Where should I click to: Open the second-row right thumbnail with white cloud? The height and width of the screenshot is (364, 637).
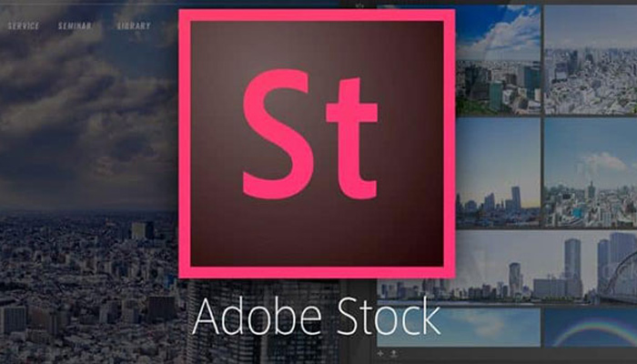[590, 172]
